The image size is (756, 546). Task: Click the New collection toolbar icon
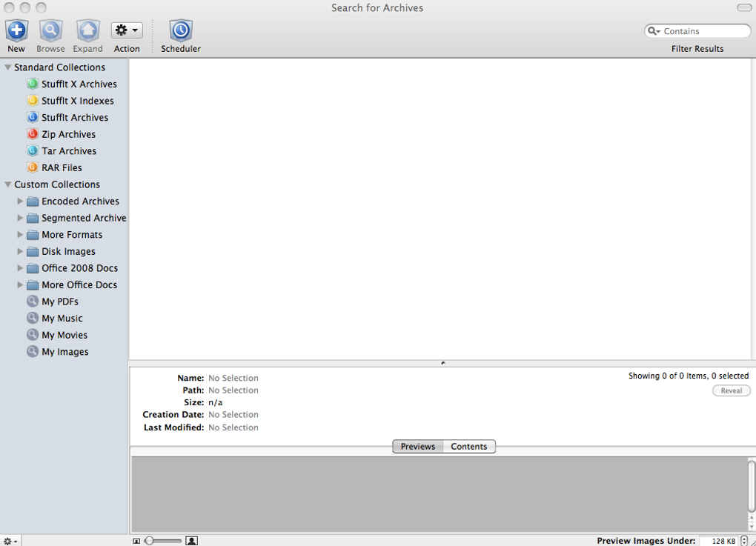pos(16,31)
